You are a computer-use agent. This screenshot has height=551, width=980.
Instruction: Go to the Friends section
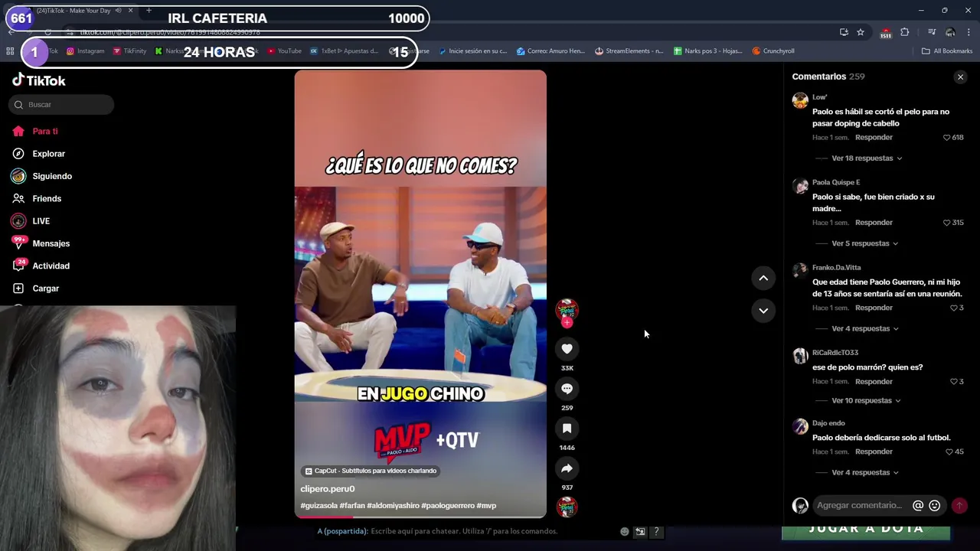[x=37, y=198]
